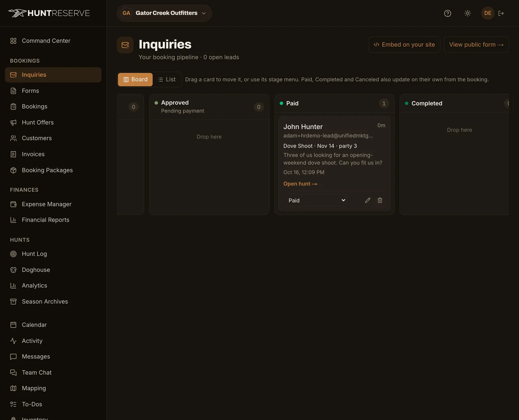519x420 pixels.
Task: Click the Activity pulse icon
Action: coord(13,341)
